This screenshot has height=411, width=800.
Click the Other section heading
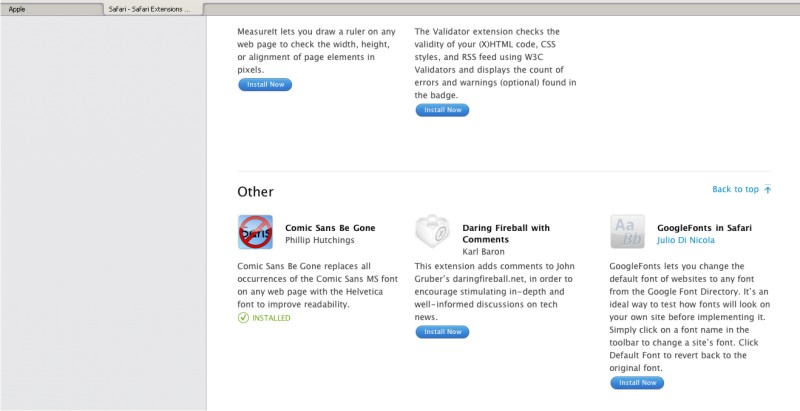coord(256,192)
